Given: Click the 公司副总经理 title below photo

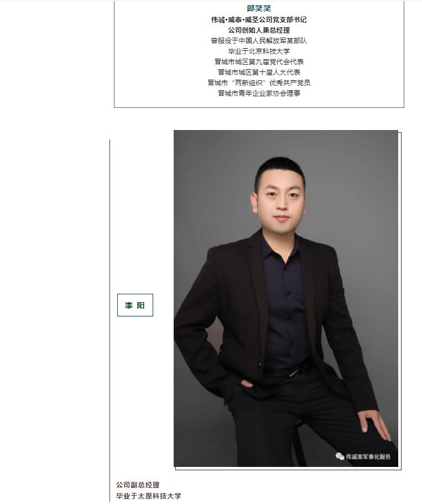Looking at the screenshot, I should 138,485.
